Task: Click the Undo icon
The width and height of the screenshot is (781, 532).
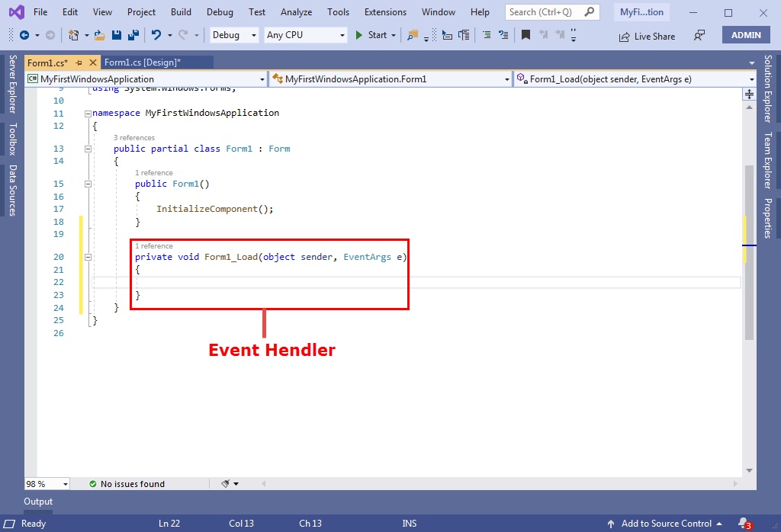Action: 156,35
